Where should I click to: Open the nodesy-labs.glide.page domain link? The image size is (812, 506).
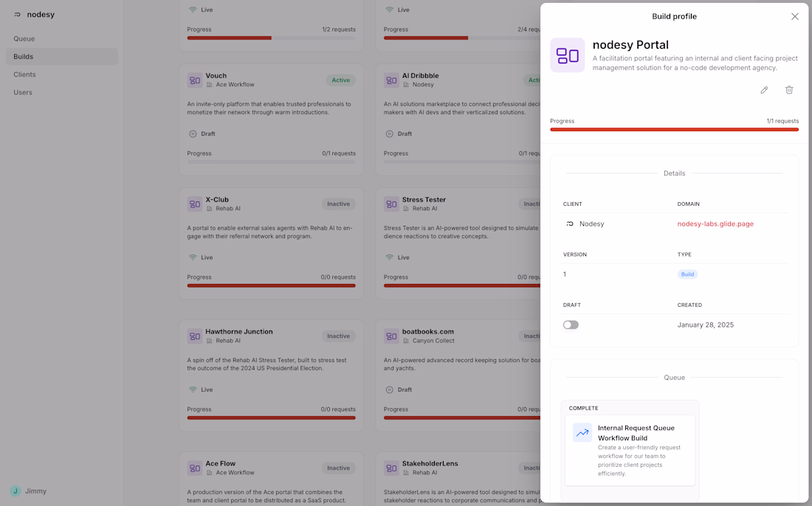(715, 223)
